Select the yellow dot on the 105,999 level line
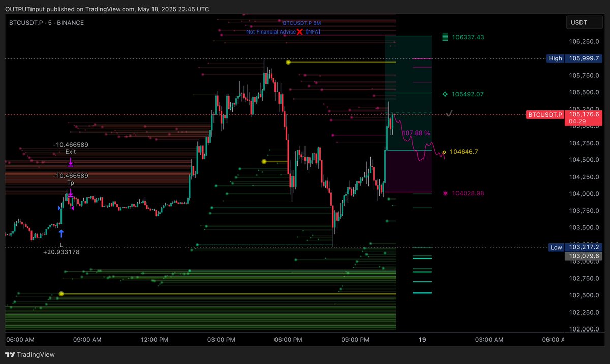Image resolution: width=610 pixels, height=364 pixels. (288, 62)
